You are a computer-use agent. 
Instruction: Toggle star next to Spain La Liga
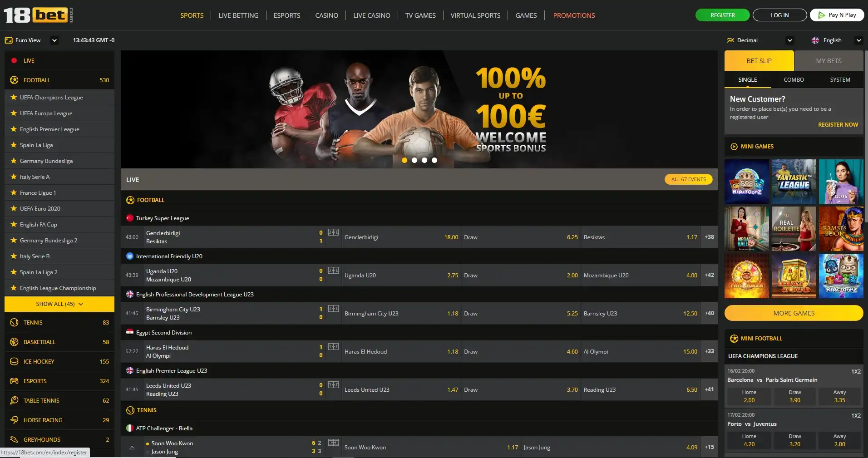[14, 145]
